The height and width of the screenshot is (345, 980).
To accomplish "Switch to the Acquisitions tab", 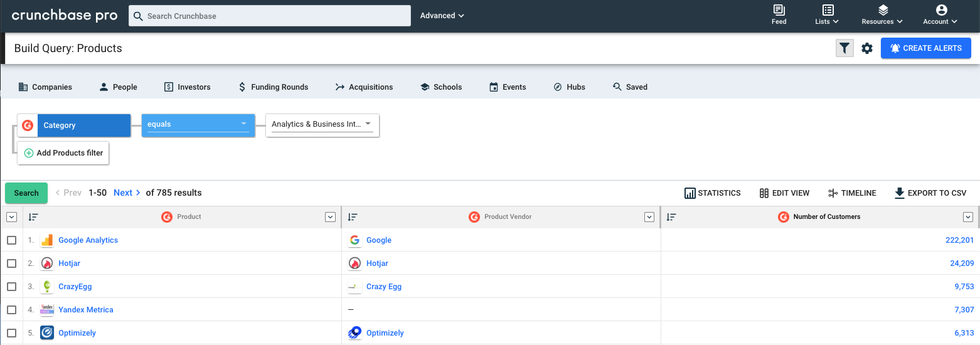I will click(x=364, y=87).
